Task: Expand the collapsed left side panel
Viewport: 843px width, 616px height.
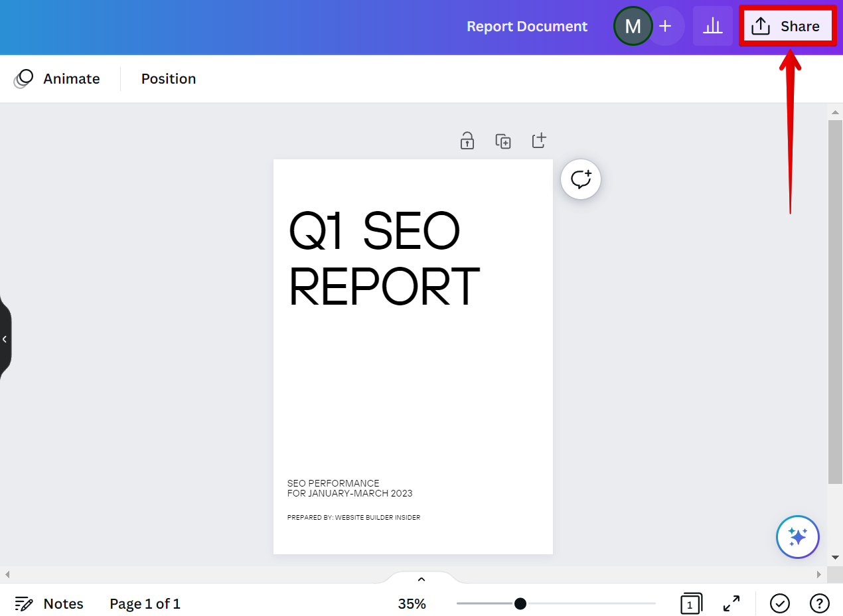Action: click(x=5, y=339)
